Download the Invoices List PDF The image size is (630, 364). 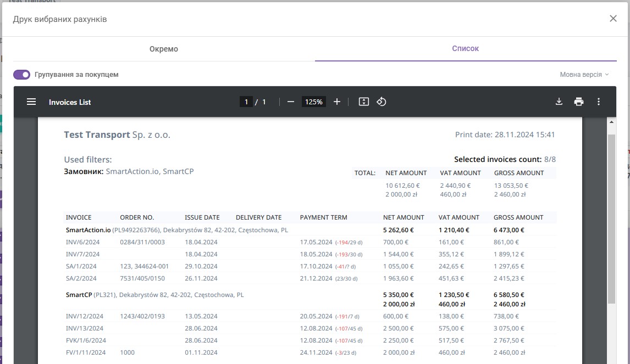pos(559,102)
